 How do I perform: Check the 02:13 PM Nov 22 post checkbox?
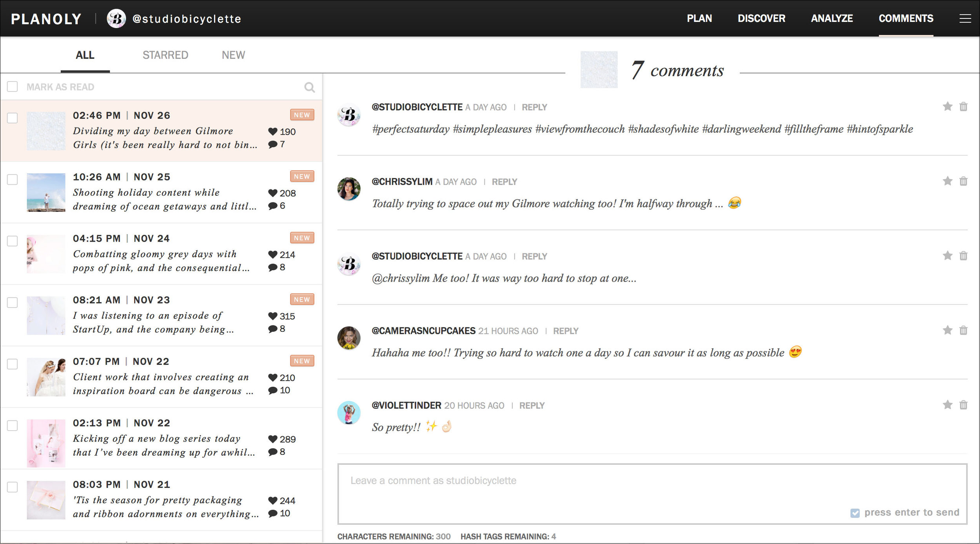click(x=13, y=426)
